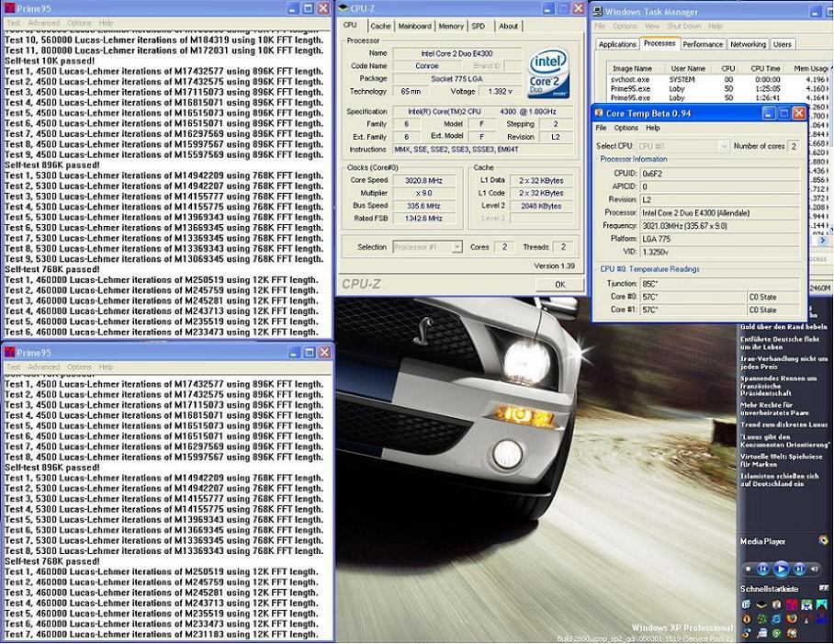Select the Prime95.exe row with CPU time 1:26:41
Screen dimensions: 834x644
pyautogui.click(x=718, y=98)
